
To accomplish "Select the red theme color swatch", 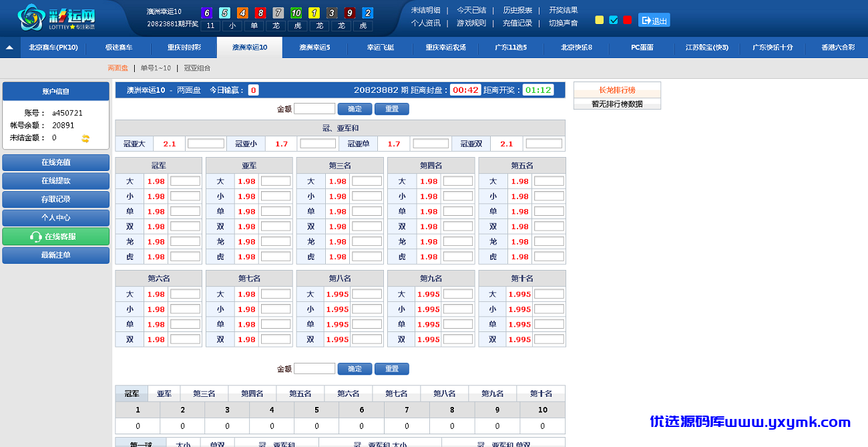I will click(x=628, y=20).
